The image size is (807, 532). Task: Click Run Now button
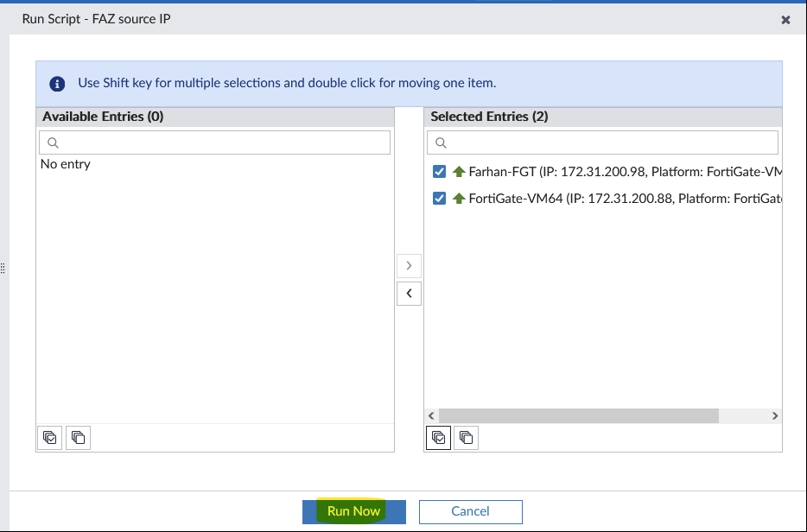tap(354, 511)
